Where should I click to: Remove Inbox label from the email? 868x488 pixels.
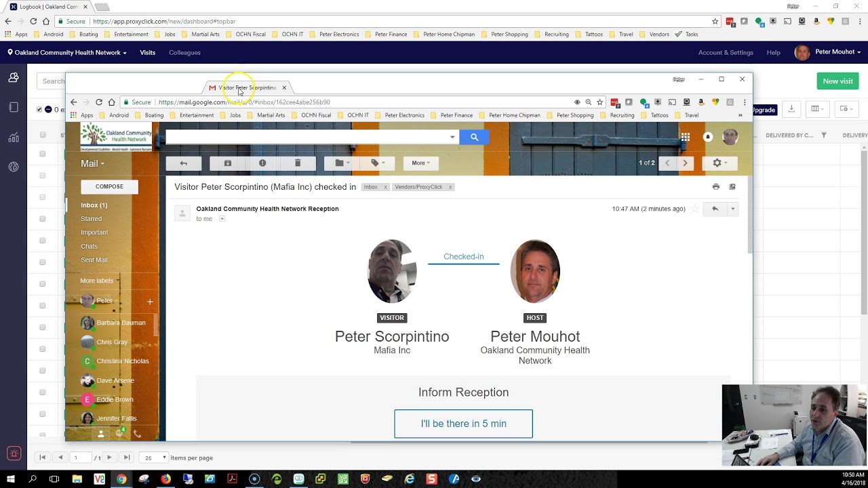tap(385, 187)
